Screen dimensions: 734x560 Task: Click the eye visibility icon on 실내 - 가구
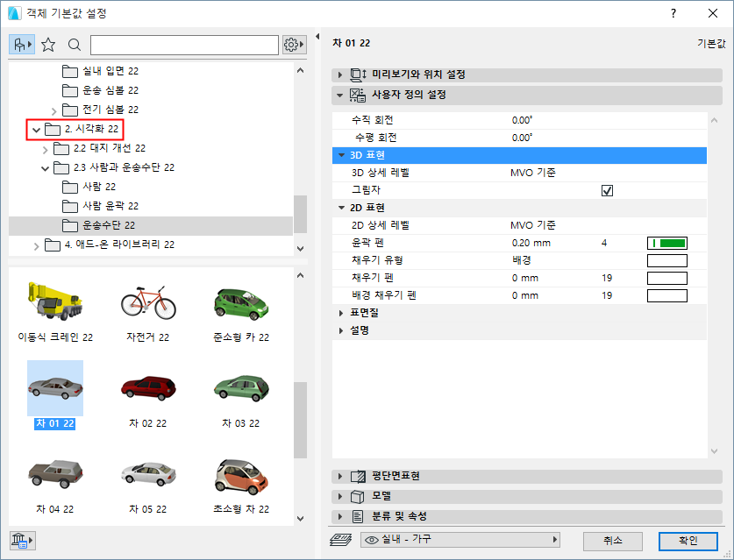373,542
